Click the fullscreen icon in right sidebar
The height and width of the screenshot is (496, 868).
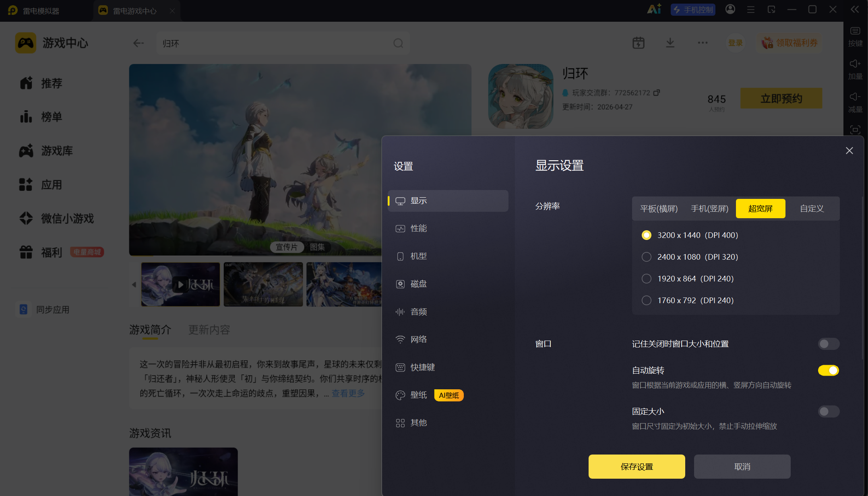click(856, 130)
